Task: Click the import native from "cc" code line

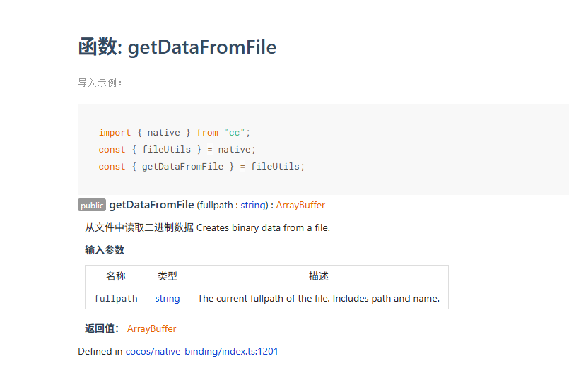Action: coord(175,133)
